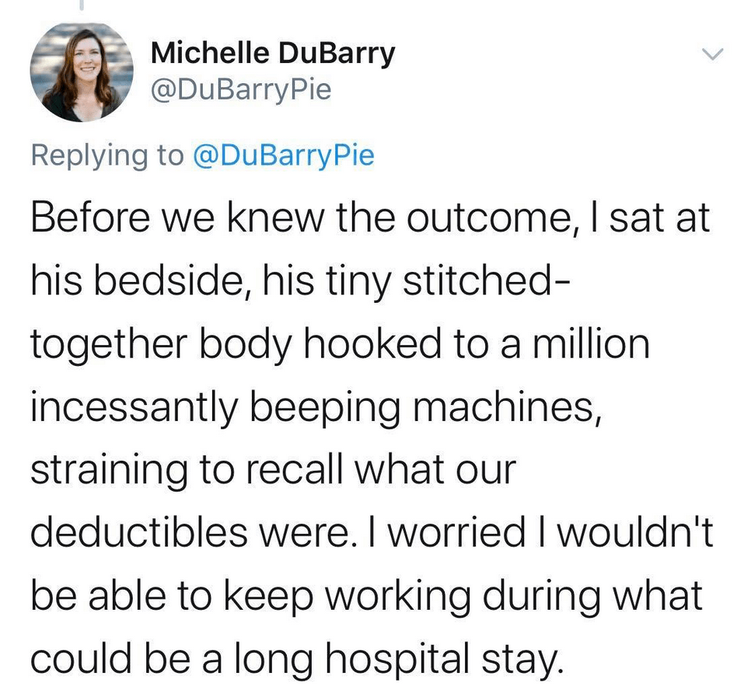Click Michelle DuBarry's profile photo

coord(82,71)
